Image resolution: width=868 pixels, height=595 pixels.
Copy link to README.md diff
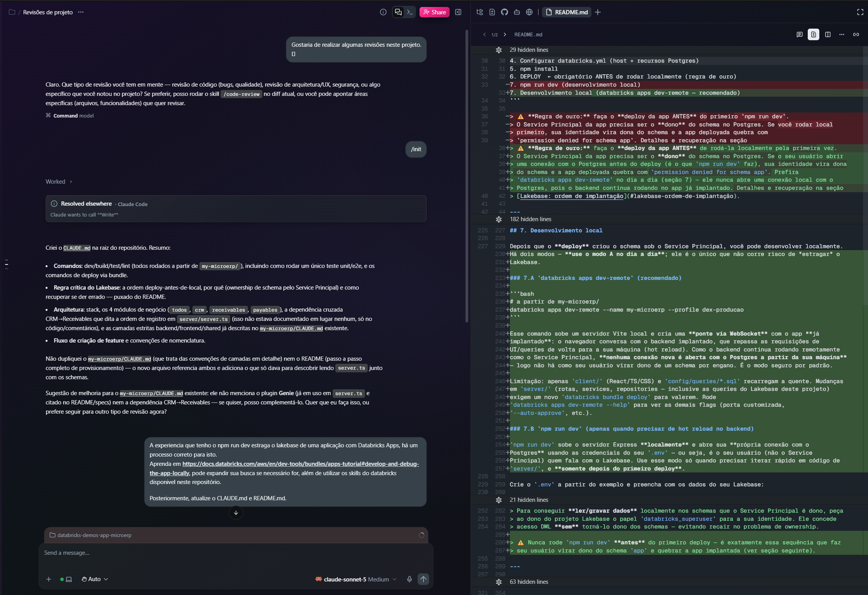click(856, 34)
